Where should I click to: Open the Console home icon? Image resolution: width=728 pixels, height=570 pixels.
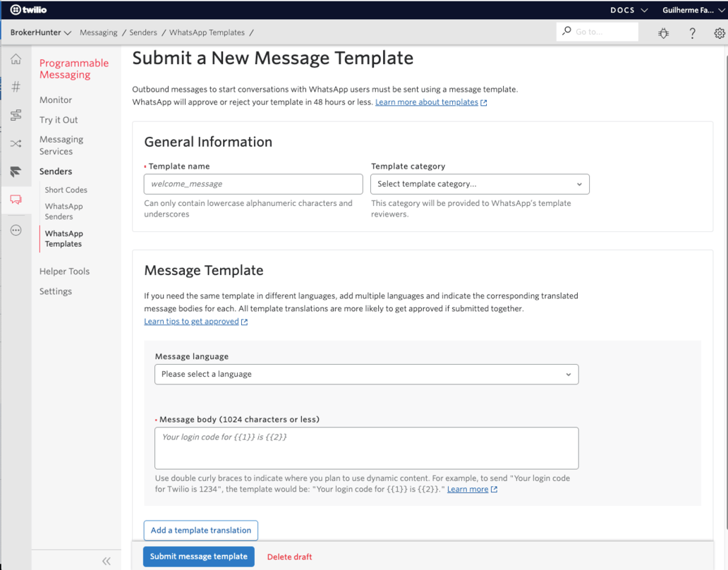pos(16,59)
